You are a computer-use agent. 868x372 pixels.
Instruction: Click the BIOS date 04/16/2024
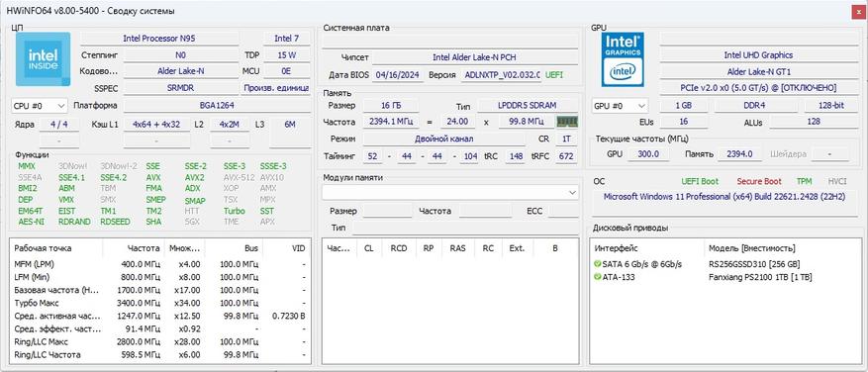tap(398, 75)
